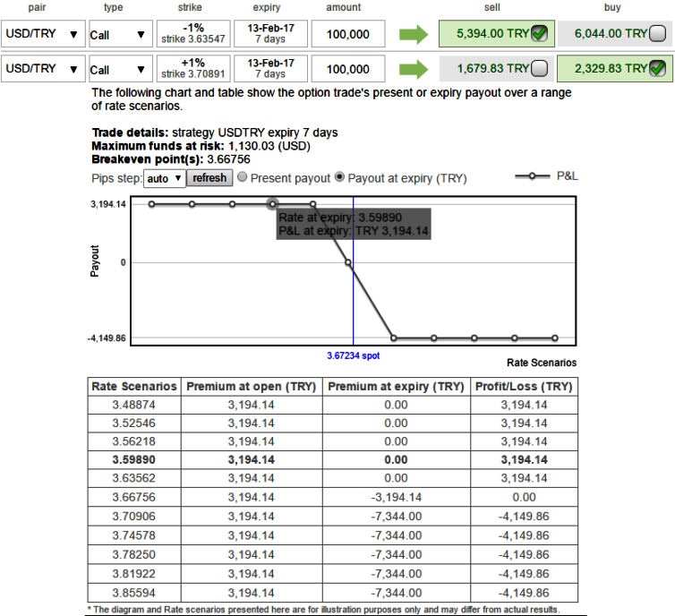Image resolution: width=675 pixels, height=616 pixels.
Task: Click the -3,194.14 premium at expiry cell
Action: tap(396, 497)
